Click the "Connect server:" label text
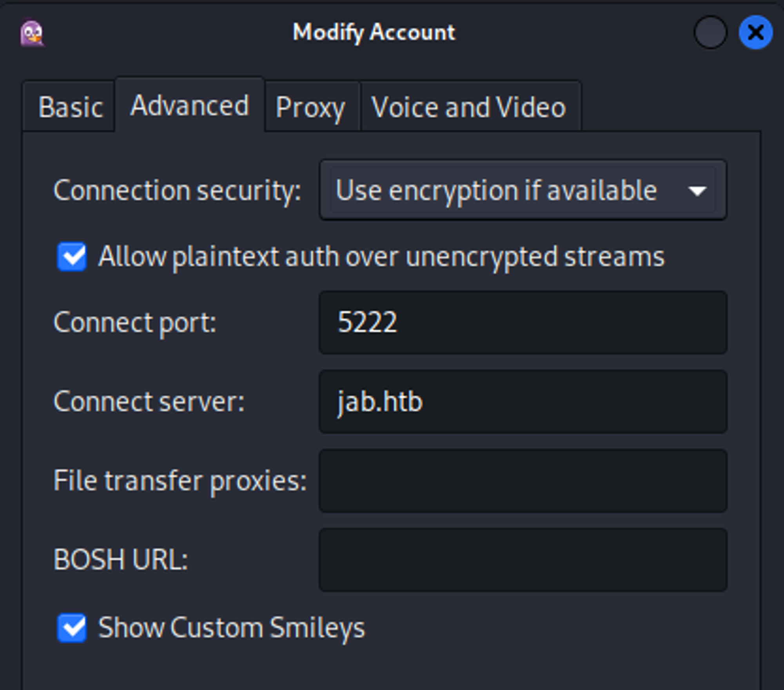 pos(149,401)
